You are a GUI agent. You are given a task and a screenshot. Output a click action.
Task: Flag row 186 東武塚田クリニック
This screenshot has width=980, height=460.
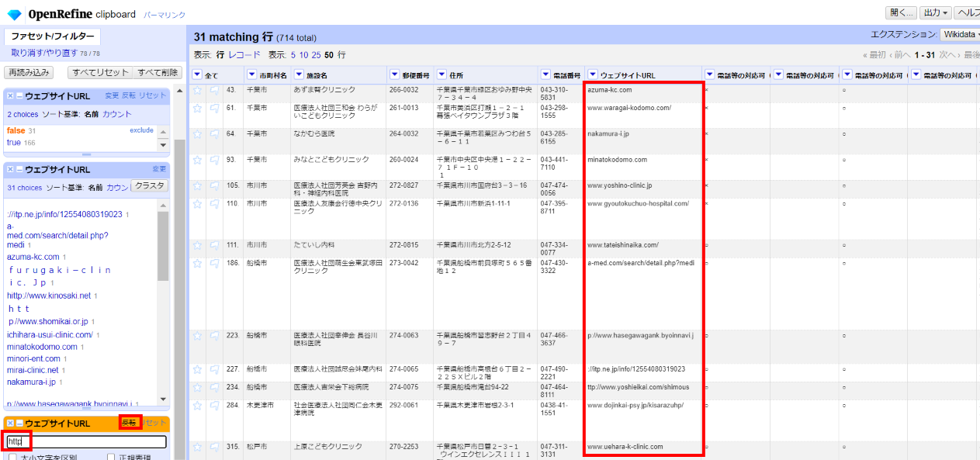[x=214, y=264]
